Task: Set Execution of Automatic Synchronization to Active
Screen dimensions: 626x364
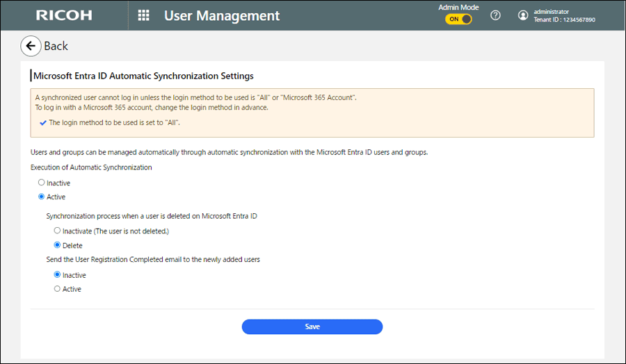Action: 42,197
